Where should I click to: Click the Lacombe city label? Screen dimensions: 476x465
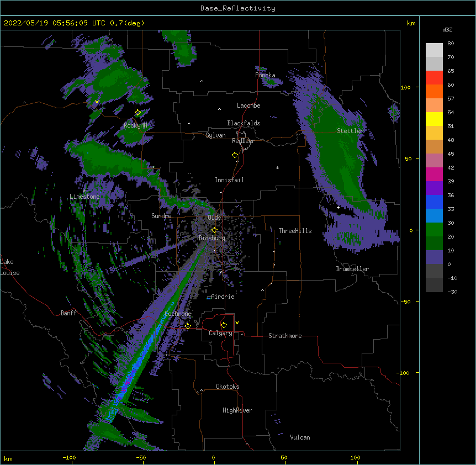click(x=248, y=105)
